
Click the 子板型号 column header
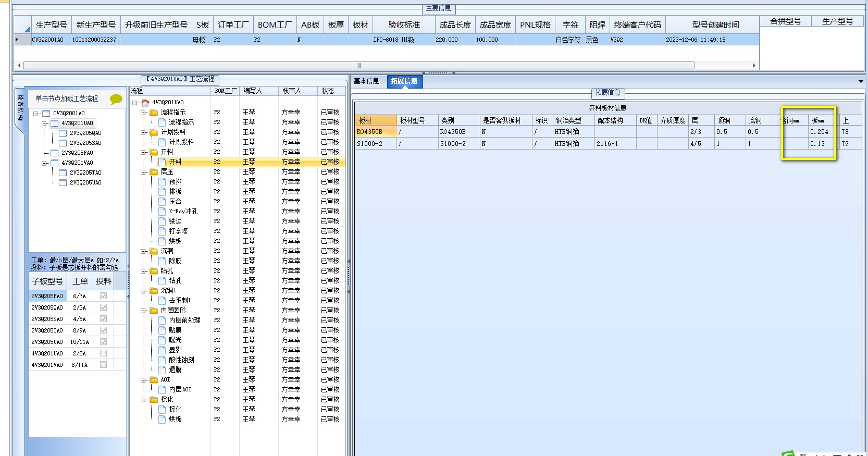[47, 281]
